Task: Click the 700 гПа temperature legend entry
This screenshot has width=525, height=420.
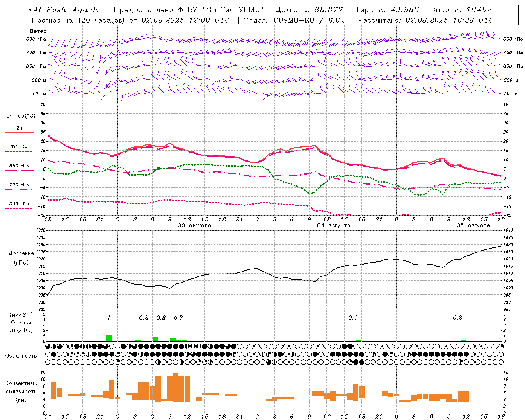Action: tap(19, 185)
